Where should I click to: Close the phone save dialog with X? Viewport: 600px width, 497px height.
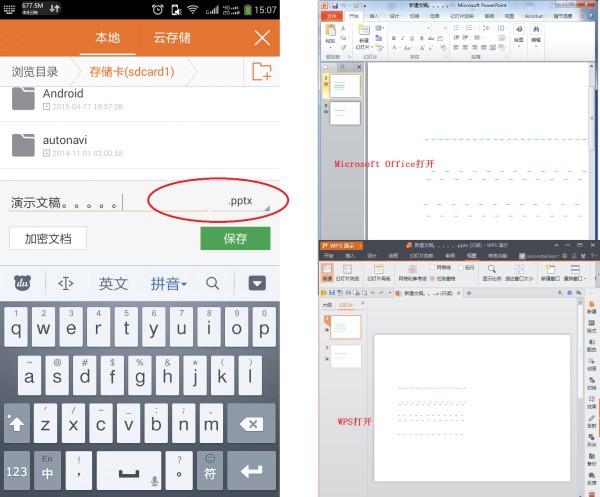coord(262,38)
